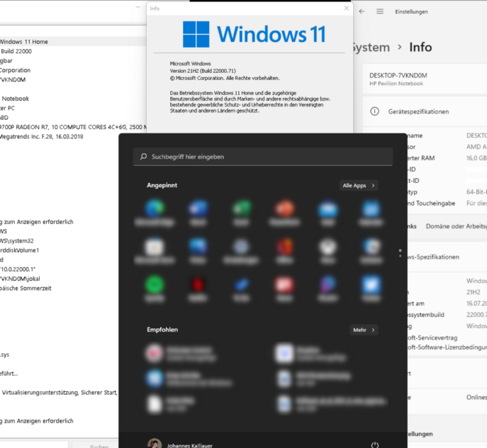Image resolution: width=487 pixels, height=448 pixels.
Task: Launch the green Spotify pinned app
Action: pos(155,284)
